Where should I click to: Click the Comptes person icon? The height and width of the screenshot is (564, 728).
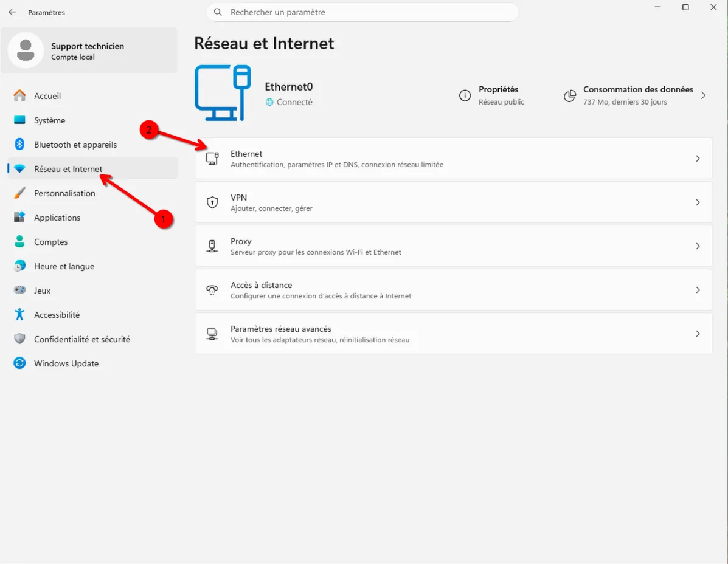point(19,241)
